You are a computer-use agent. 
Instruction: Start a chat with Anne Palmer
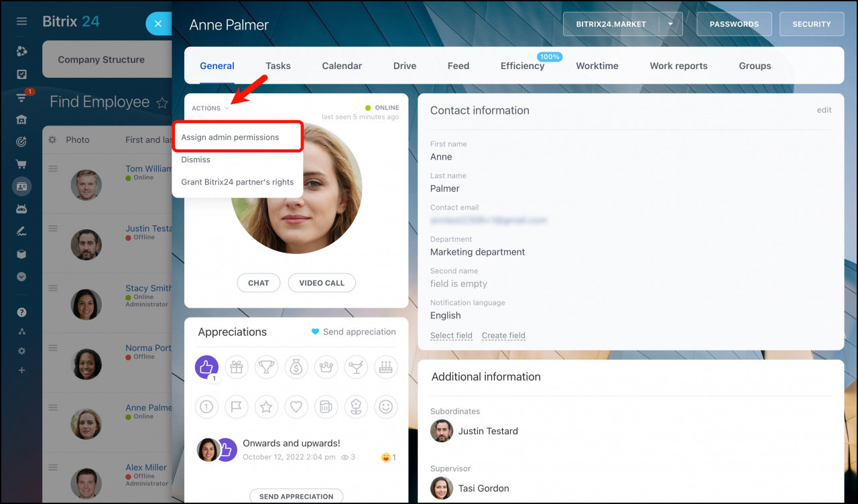pyautogui.click(x=259, y=283)
